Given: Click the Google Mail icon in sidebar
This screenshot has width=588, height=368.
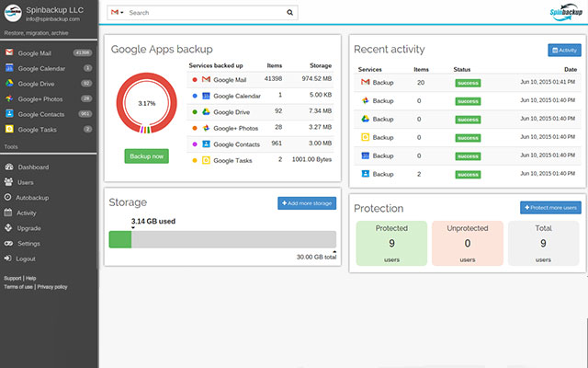Looking at the screenshot, I should point(8,53).
